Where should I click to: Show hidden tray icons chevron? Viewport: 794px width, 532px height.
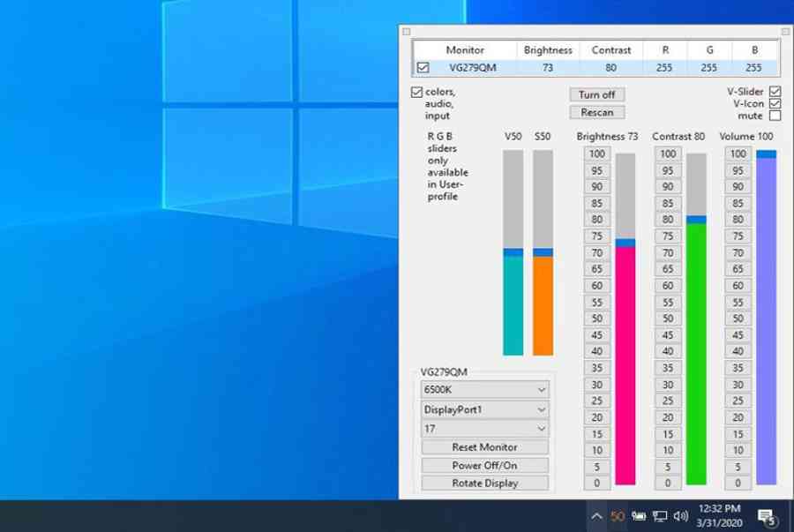point(596,516)
